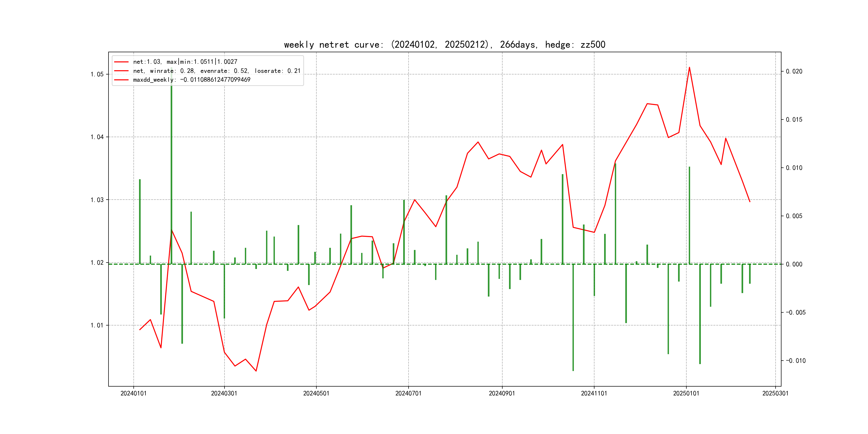Click the red line sample beside 'net:1.03' legend entry
The image size is (868, 434).
click(x=121, y=62)
